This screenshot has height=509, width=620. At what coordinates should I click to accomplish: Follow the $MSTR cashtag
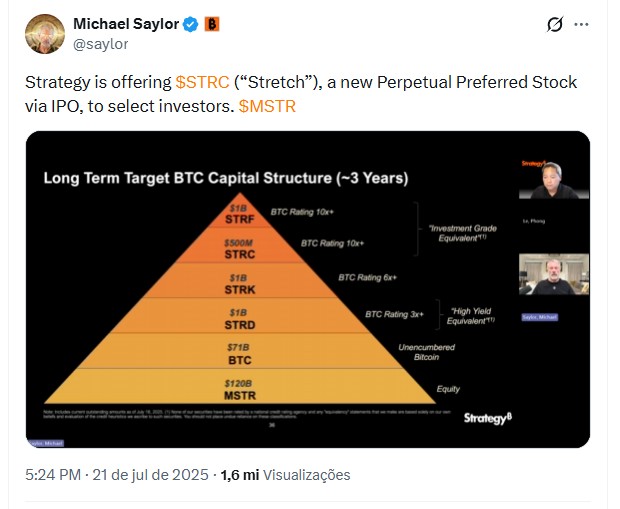267,106
